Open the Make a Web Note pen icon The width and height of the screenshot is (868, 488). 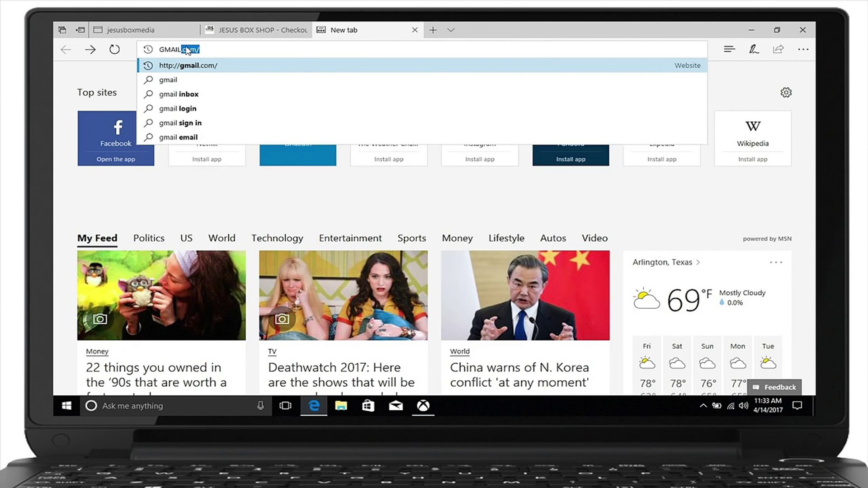click(754, 49)
